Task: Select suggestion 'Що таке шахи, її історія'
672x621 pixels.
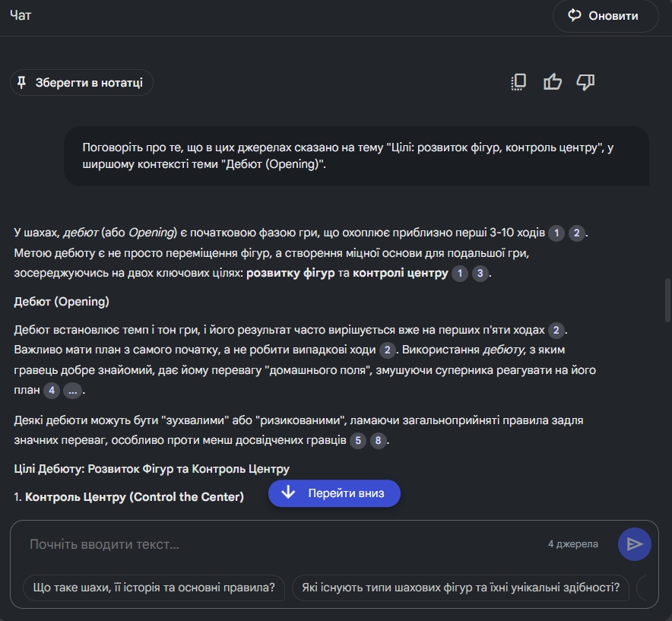Action: [154, 588]
